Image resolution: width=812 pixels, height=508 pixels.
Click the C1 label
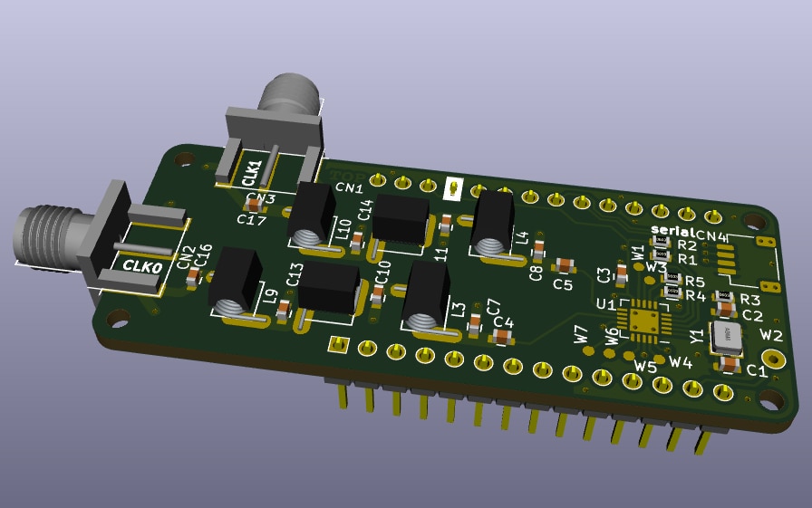(x=757, y=370)
